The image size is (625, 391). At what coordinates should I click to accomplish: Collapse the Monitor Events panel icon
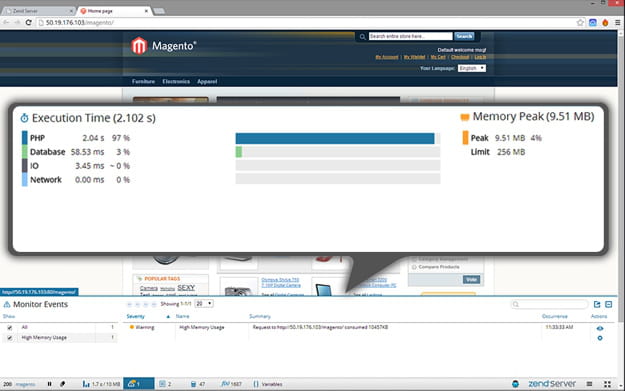pos(608,305)
